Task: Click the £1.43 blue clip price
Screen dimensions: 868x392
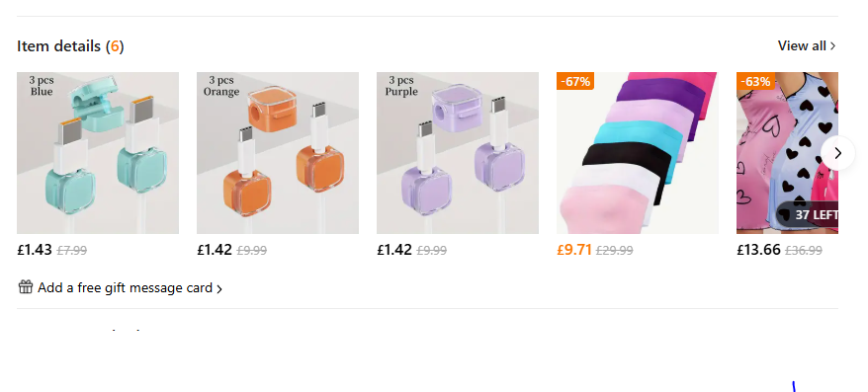Action: click(x=35, y=250)
